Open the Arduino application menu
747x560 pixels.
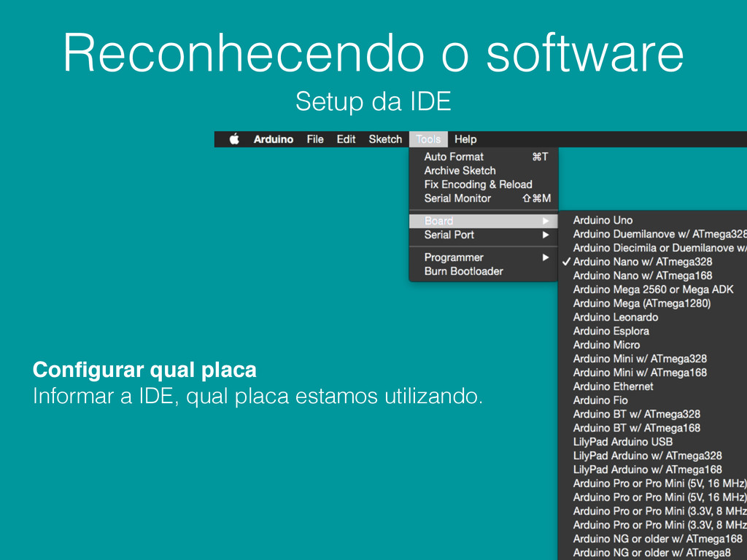coord(273,139)
